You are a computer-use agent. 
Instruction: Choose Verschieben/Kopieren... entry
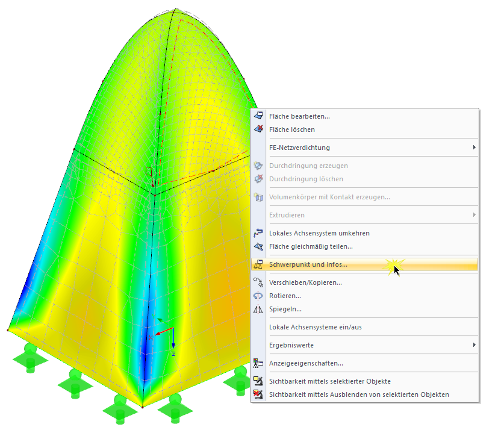coord(364,282)
